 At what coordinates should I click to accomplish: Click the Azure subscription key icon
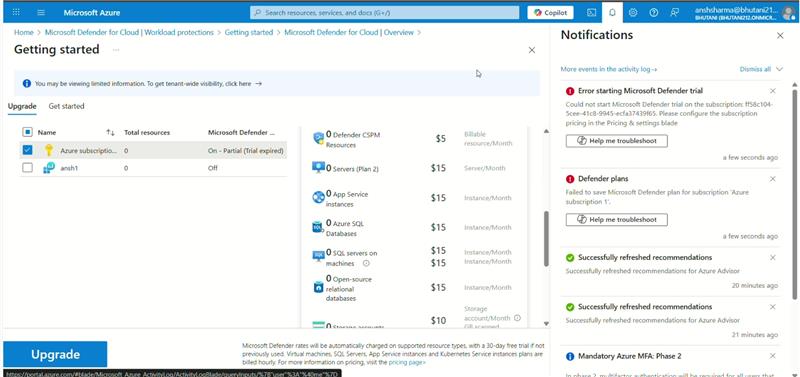49,150
